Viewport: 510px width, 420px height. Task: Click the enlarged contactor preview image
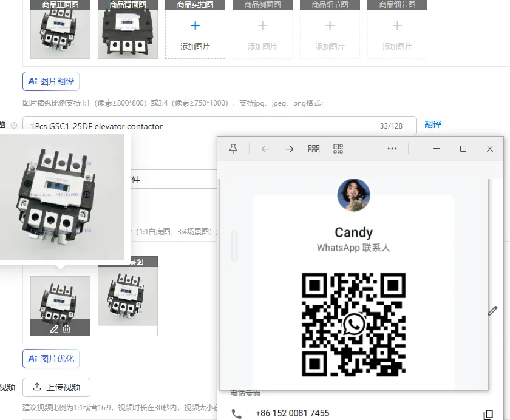(62, 197)
